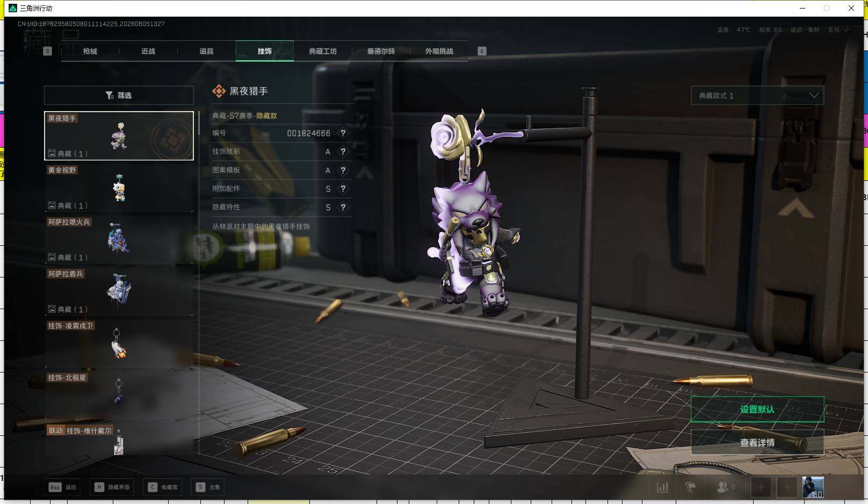Select the 黑夜猎手 charm card
The image size is (868, 504).
tap(119, 136)
